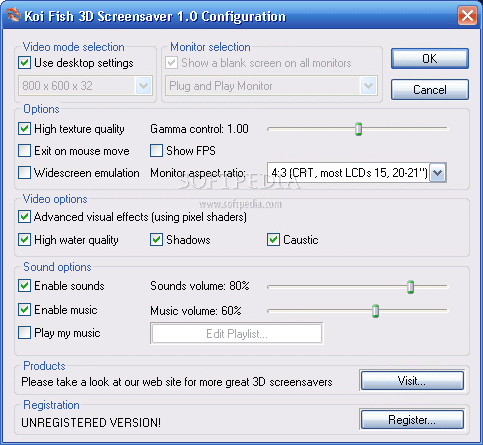Open the Plug and Play Monitor dropdown
Screen dimensions: 483x445
(x=368, y=86)
